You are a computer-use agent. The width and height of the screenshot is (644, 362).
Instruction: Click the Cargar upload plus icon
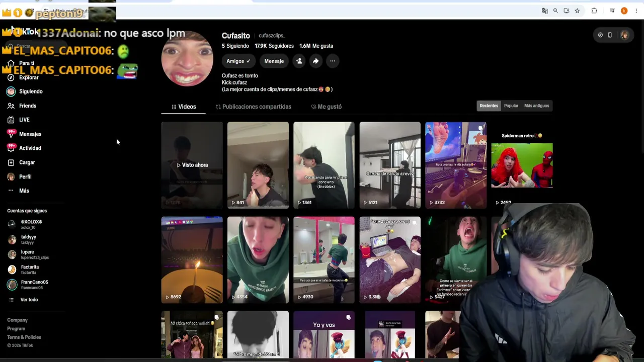11,162
